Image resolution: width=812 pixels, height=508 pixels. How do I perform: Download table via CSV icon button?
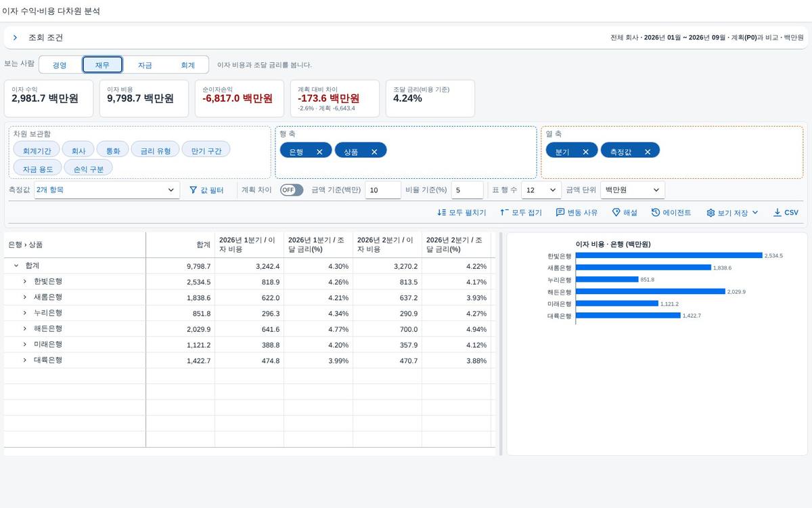click(786, 213)
